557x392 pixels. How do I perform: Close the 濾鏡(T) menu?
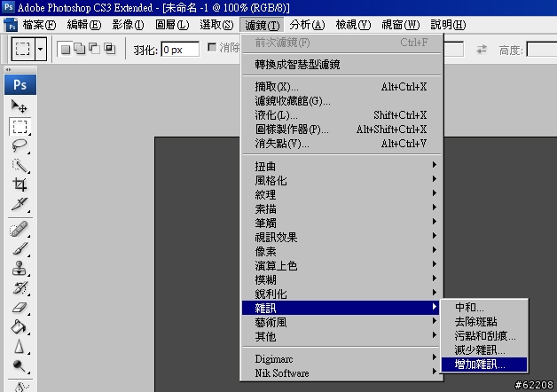coord(263,25)
